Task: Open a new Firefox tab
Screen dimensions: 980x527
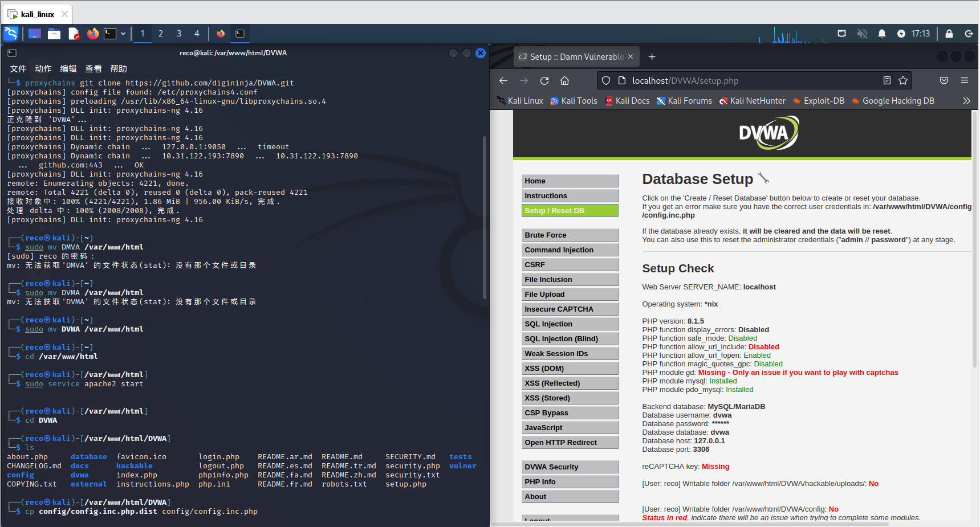Action: pyautogui.click(x=652, y=57)
